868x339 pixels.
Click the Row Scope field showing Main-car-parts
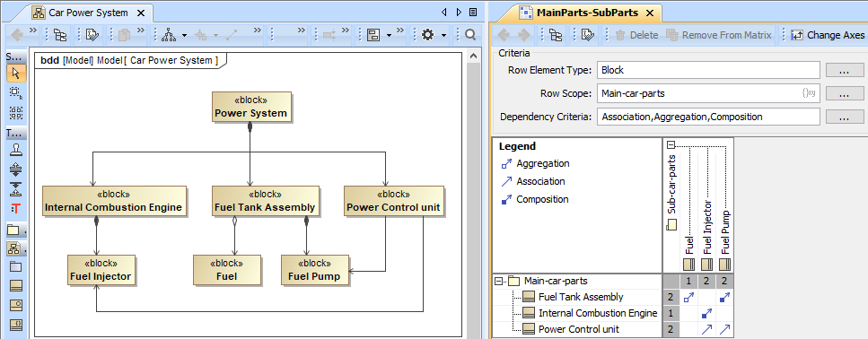708,93
